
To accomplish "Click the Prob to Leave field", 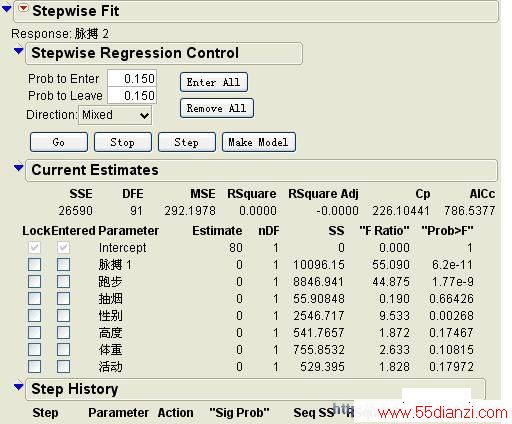I will (x=132, y=96).
